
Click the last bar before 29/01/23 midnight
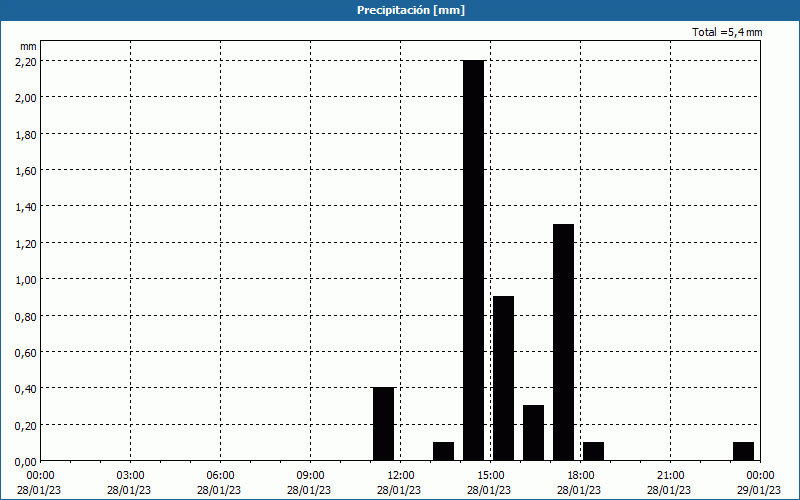coord(743,452)
